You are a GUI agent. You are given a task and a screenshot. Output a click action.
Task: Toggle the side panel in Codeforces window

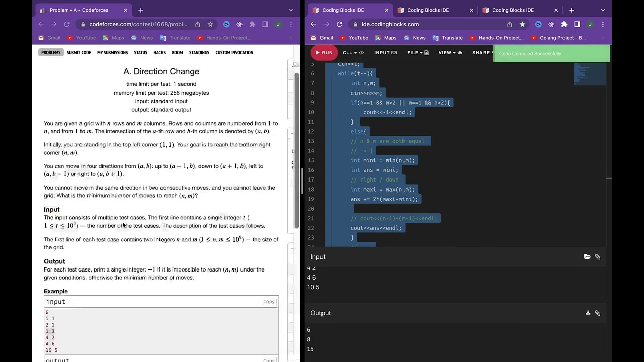[265, 24]
